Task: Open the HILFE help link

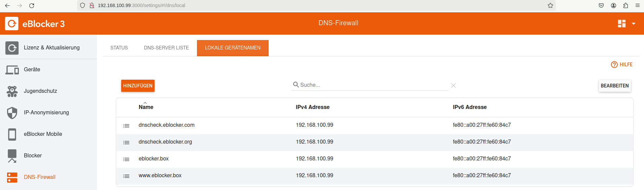Action: (622, 65)
